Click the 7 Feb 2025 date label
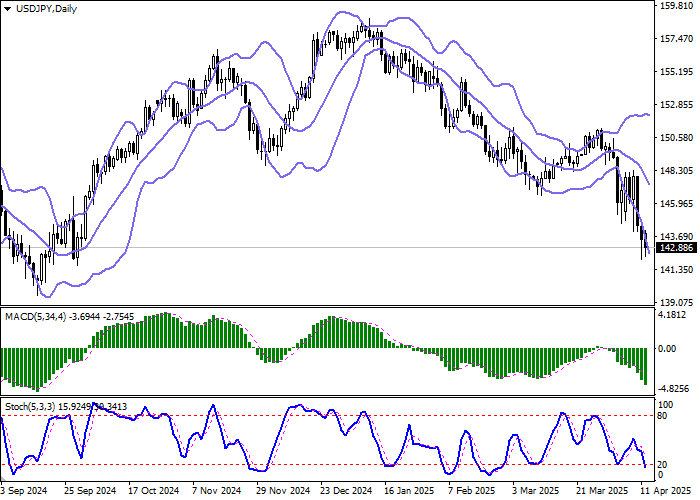This screenshot has width=700, height=500. (x=471, y=491)
